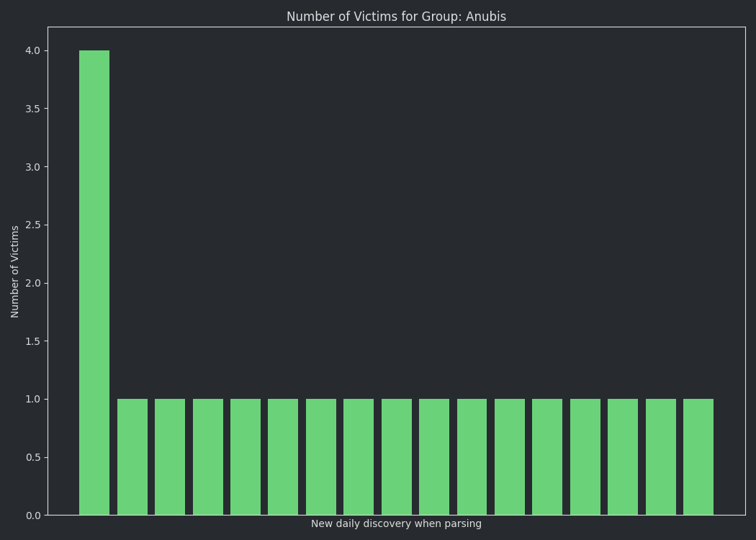
Task: Click the rightmost green bar
Action: [698, 456]
